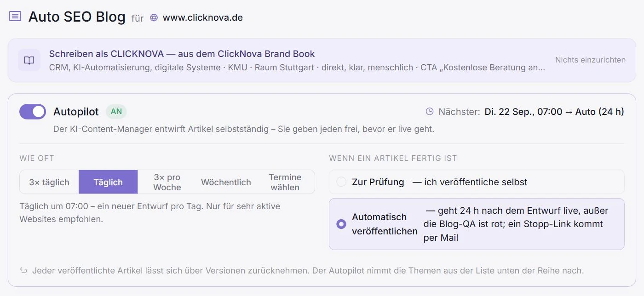Click the brand description line starting CRM, KI-Automatisierung
The image size is (644, 296).
(297, 68)
